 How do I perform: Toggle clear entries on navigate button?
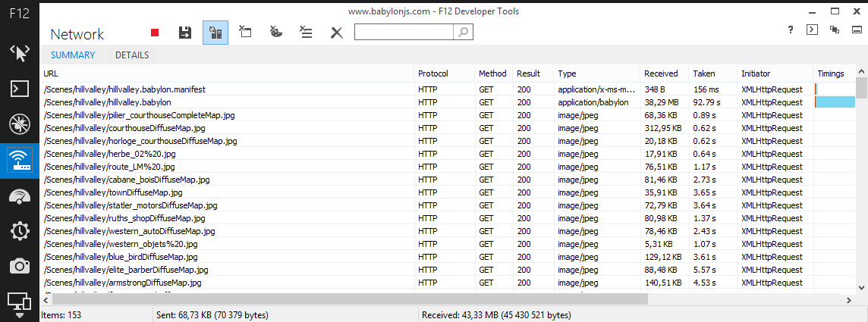pyautogui.click(x=306, y=33)
